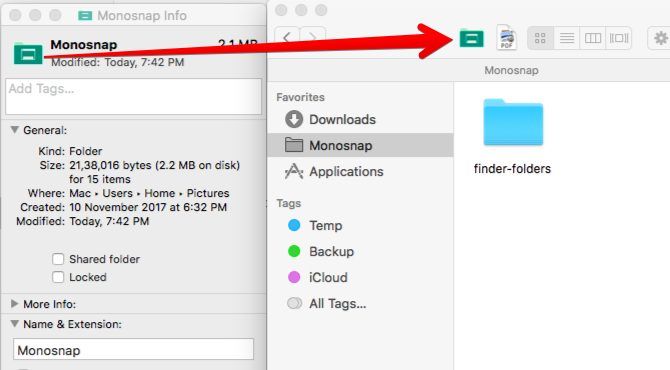Open the gear action menu
The image size is (670, 370).
659,38
